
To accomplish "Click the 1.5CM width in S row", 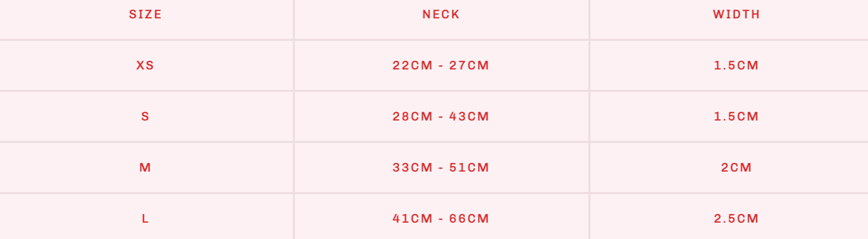I will [736, 116].
